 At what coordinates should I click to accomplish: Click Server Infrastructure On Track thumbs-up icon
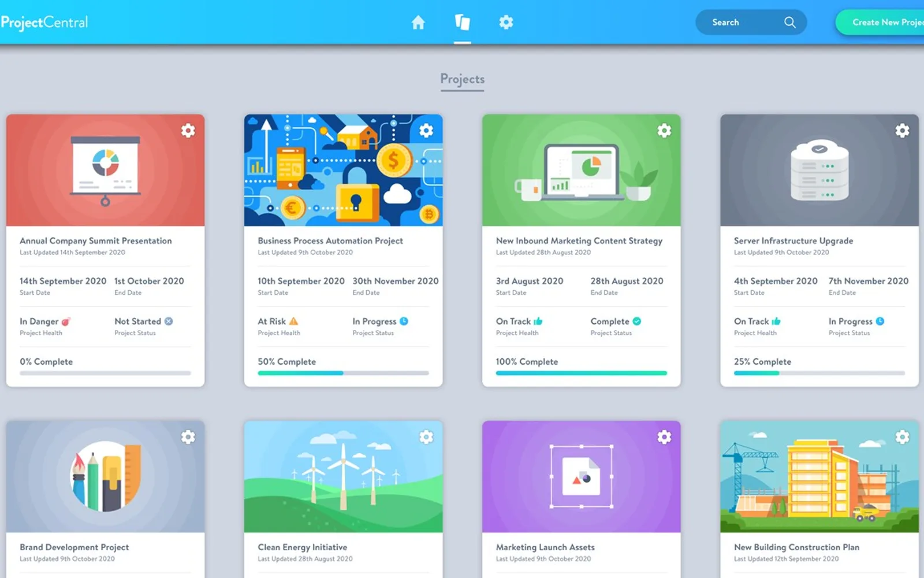pyautogui.click(x=776, y=321)
